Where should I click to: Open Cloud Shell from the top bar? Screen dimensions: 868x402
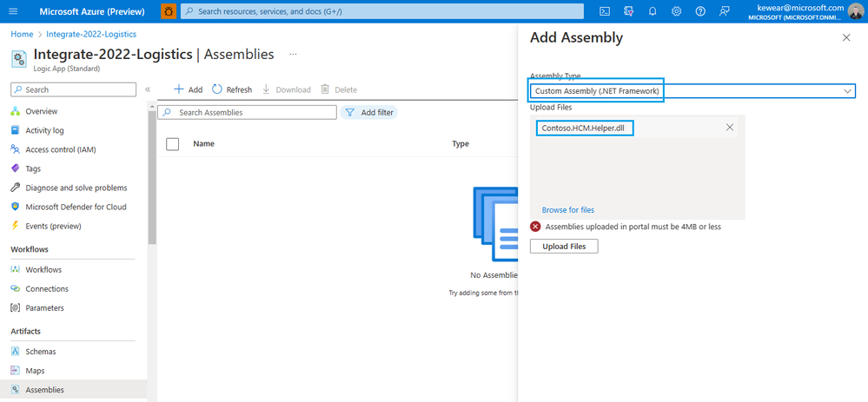click(x=606, y=11)
